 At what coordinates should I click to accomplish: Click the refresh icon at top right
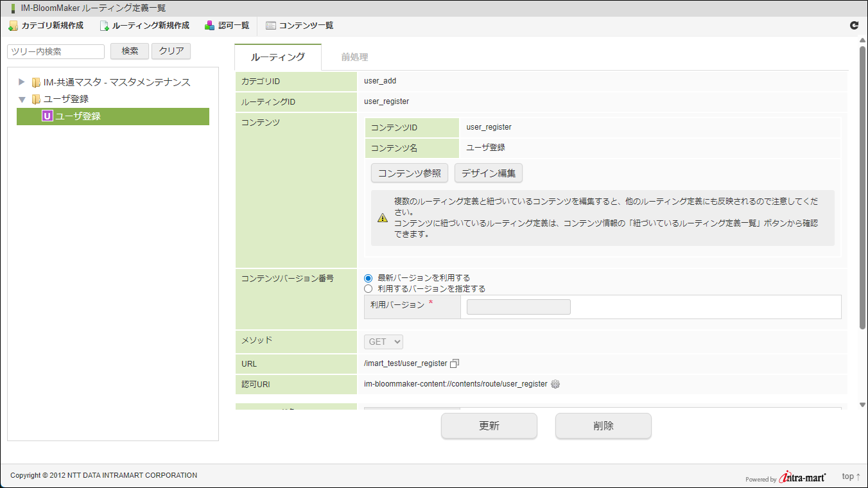point(854,26)
